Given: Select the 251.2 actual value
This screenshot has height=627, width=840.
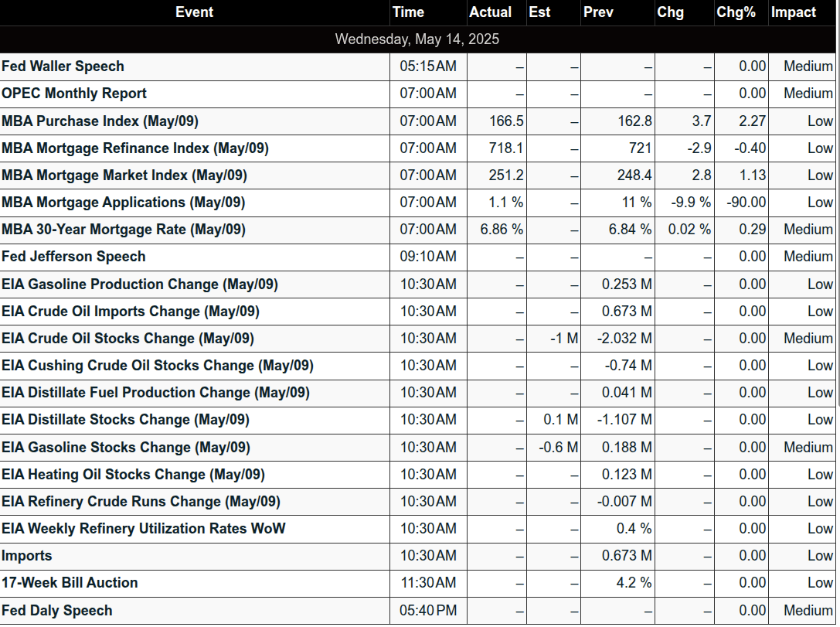Looking at the screenshot, I should [x=506, y=175].
